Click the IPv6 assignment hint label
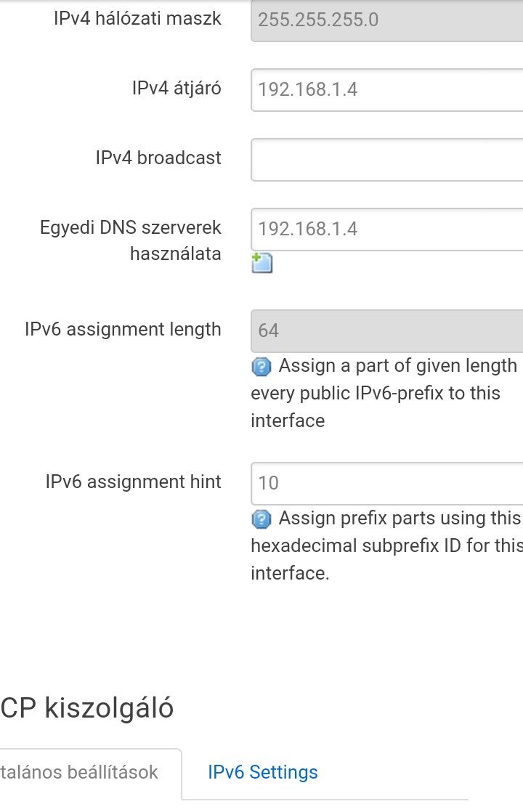523x812 pixels. tap(134, 482)
